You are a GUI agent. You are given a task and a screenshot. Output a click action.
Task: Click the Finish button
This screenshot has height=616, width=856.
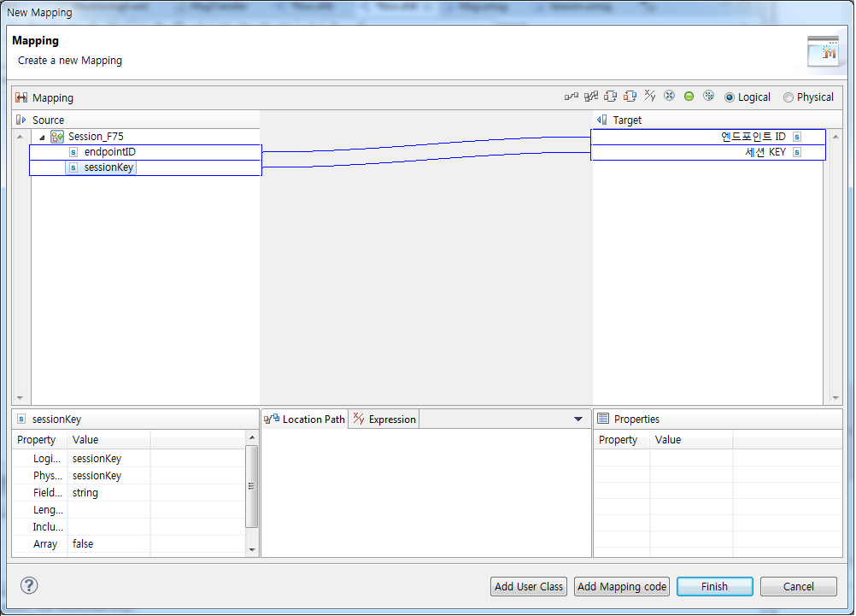point(714,586)
